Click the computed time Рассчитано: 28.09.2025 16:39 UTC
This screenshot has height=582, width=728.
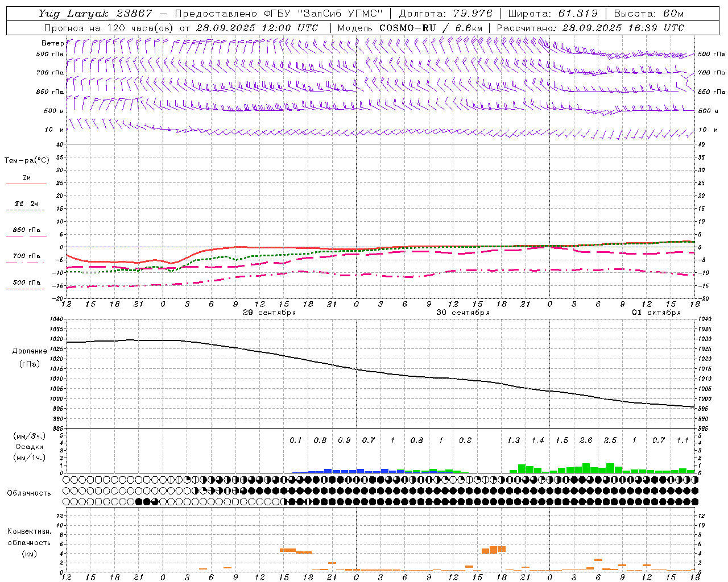tap(590, 28)
